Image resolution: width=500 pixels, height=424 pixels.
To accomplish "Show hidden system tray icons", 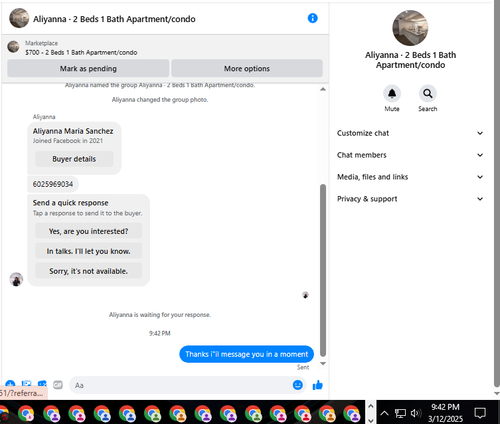I will click(x=384, y=413).
